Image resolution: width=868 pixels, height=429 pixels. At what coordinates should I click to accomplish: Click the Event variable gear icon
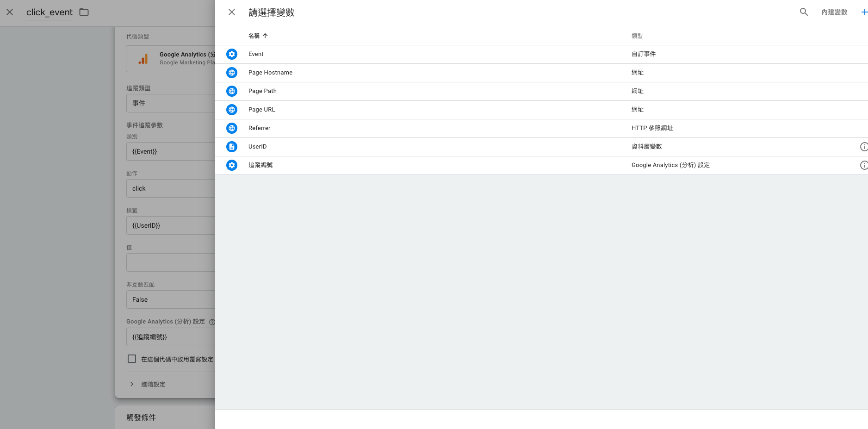232,54
